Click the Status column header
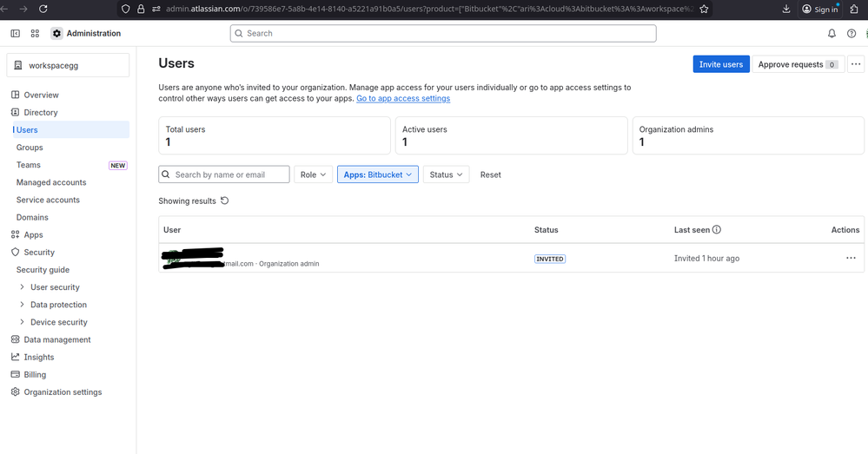 (546, 229)
